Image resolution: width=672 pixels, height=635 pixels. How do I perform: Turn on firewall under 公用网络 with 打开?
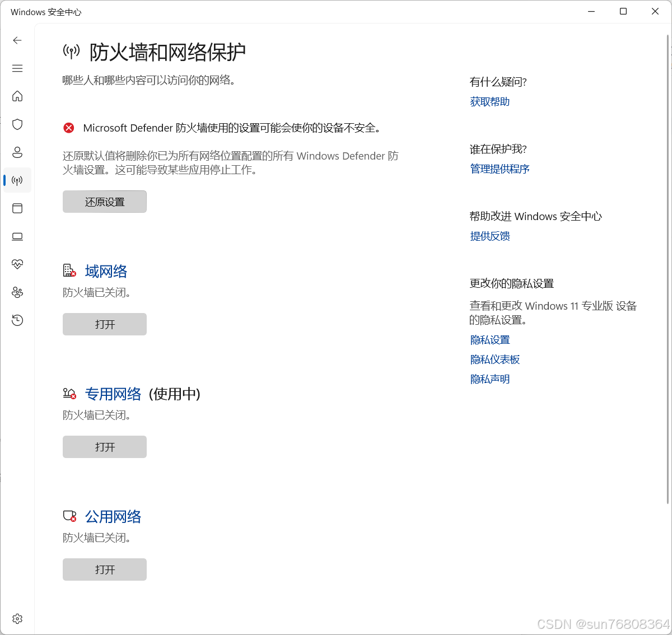(105, 569)
